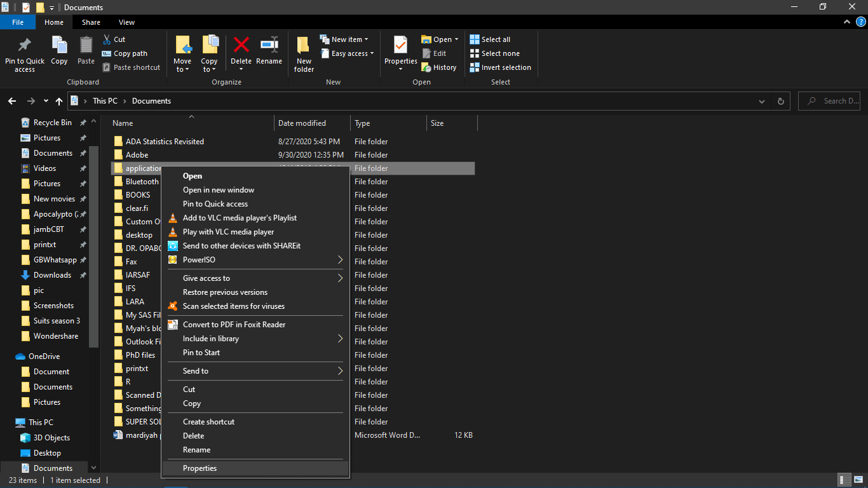Open file History from the ribbon
This screenshot has height=488, width=868.
pyautogui.click(x=439, y=67)
